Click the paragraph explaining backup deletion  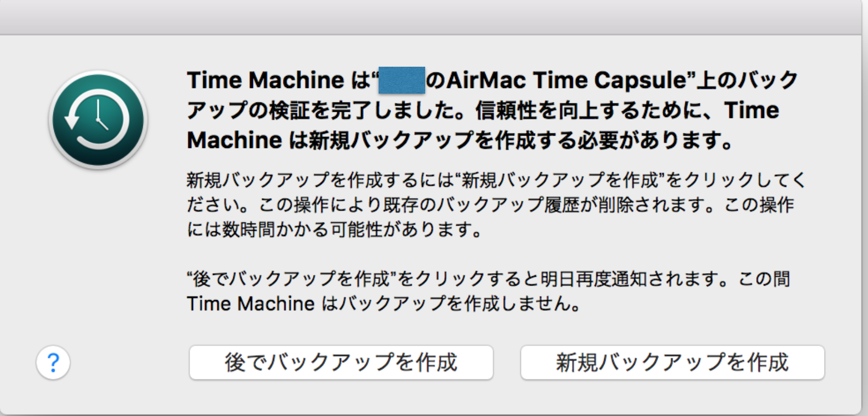(x=491, y=205)
